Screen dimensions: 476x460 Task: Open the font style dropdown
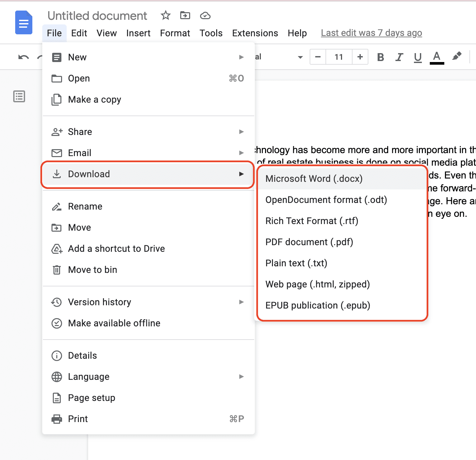pos(300,57)
